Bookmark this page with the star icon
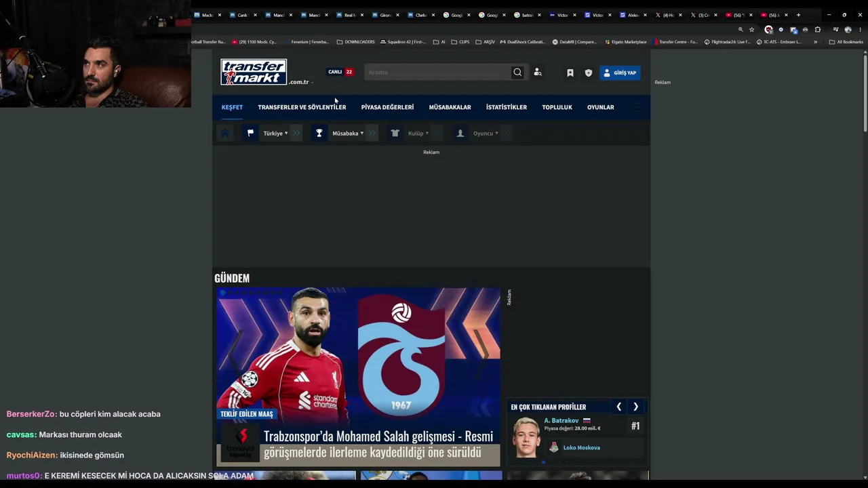868x488 pixels. pyautogui.click(x=751, y=30)
